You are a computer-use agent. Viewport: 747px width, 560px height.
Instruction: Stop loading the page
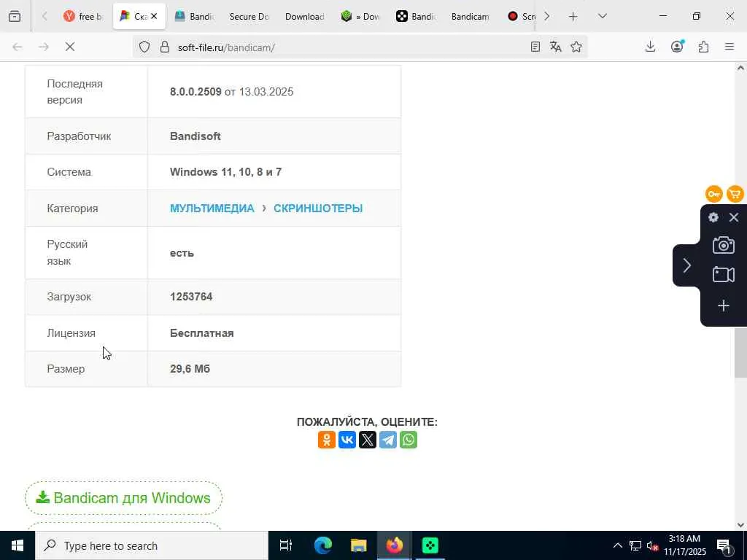pos(70,47)
